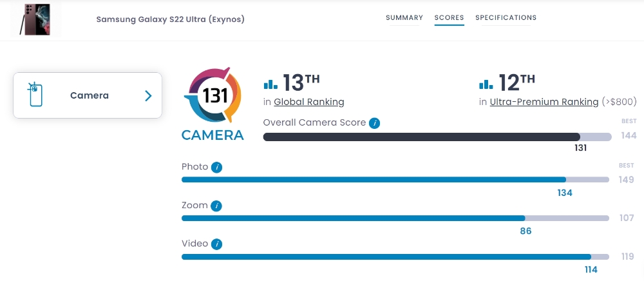
Task: Click the Camera category button
Action: [x=88, y=96]
